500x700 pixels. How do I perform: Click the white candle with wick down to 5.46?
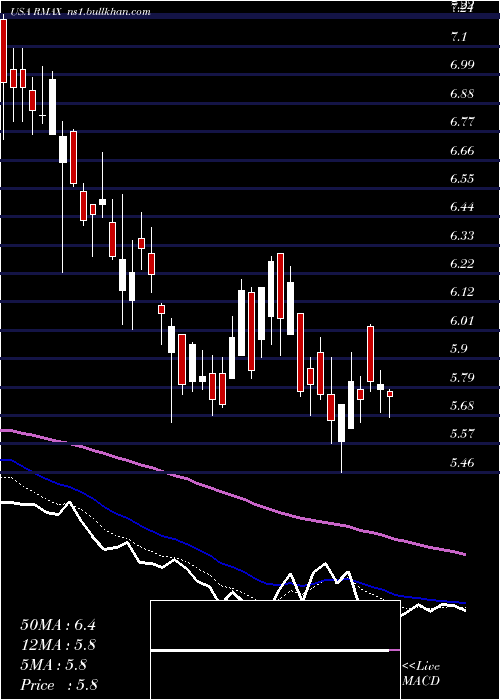point(342,423)
